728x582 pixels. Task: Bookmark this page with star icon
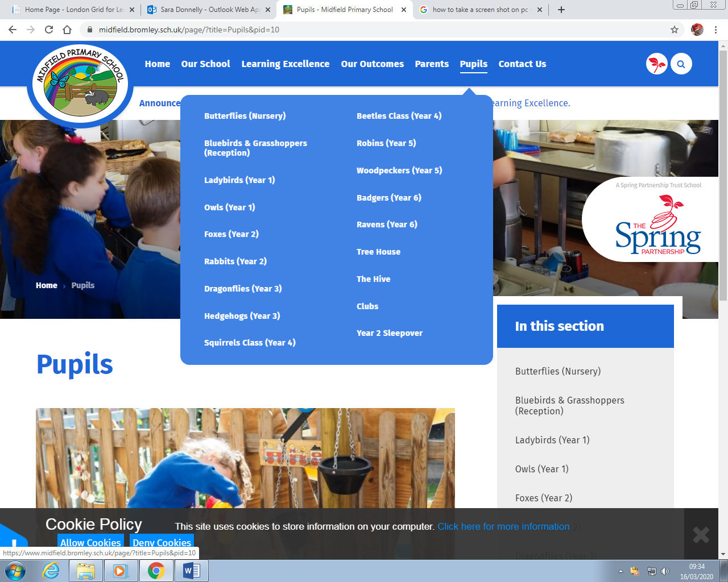675,30
